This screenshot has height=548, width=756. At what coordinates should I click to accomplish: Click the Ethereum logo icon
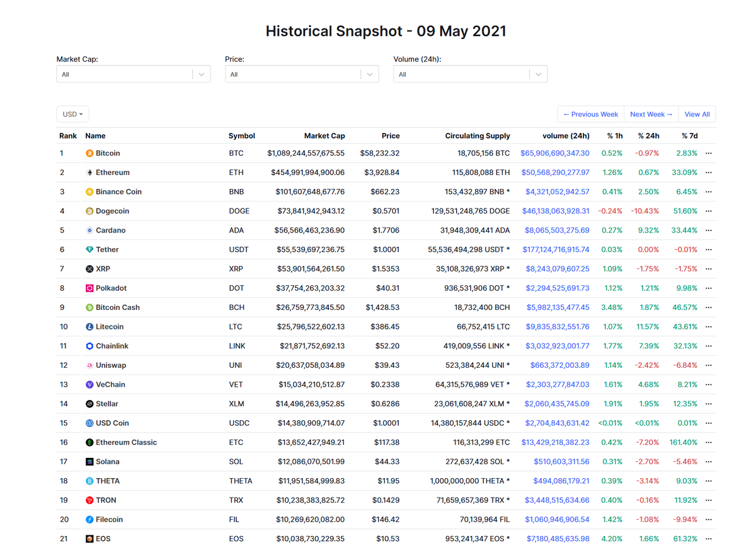coord(88,172)
